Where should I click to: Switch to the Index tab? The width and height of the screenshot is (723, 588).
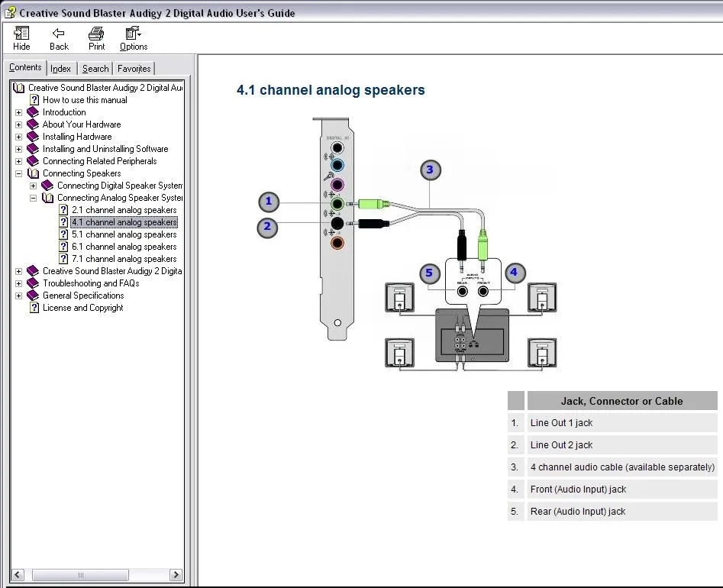61,68
